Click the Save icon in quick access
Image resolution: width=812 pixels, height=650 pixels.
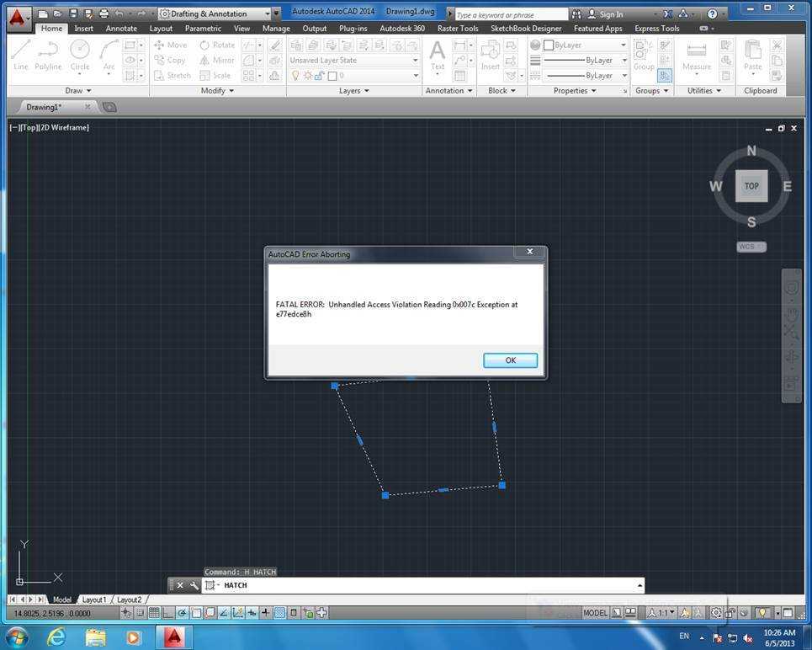(x=73, y=14)
